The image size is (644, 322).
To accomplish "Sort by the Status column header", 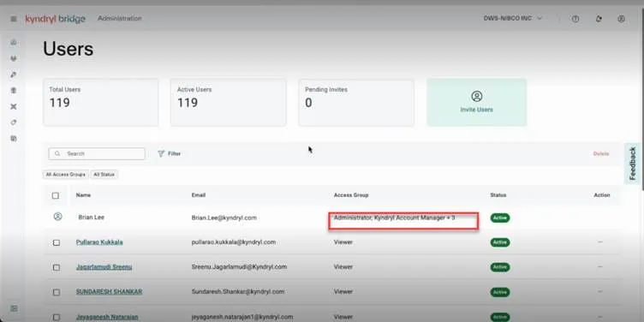I will 498,195.
